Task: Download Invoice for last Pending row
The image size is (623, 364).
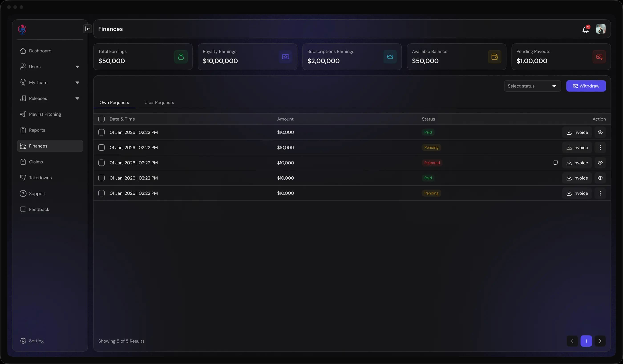Action: click(x=577, y=193)
